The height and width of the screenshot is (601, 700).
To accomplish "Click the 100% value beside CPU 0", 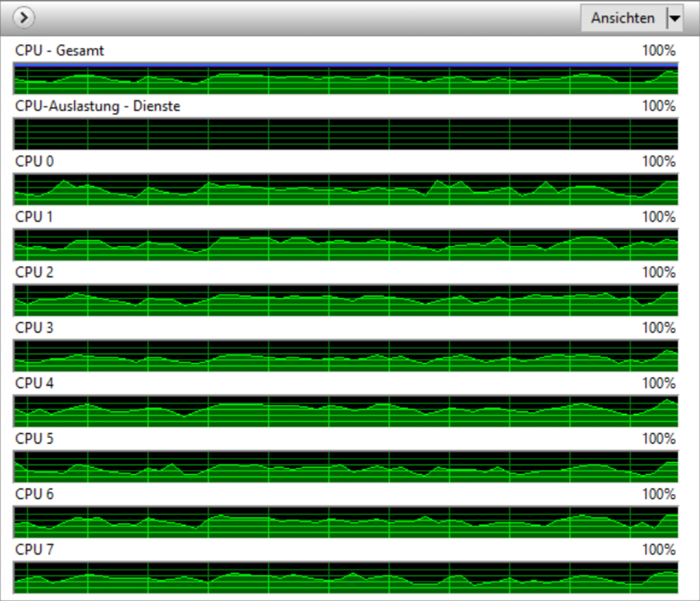I will point(658,161).
